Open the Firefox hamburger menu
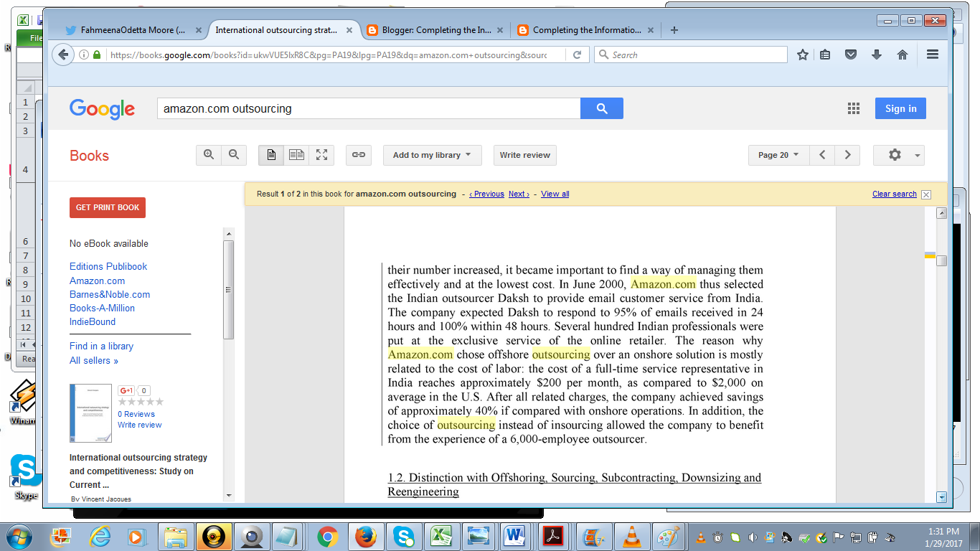This screenshot has height=551, width=980. (933, 55)
